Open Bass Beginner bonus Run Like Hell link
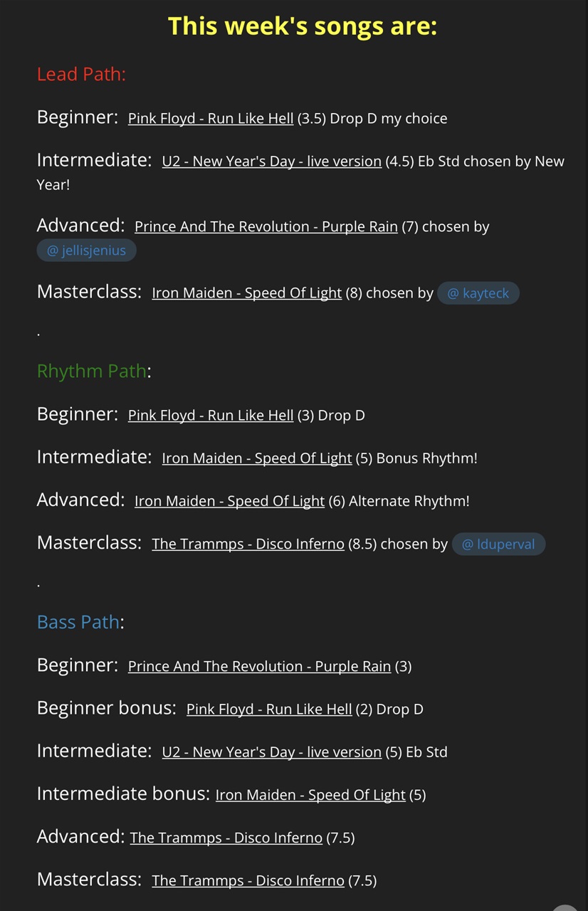This screenshot has width=588, height=911. [x=269, y=709]
